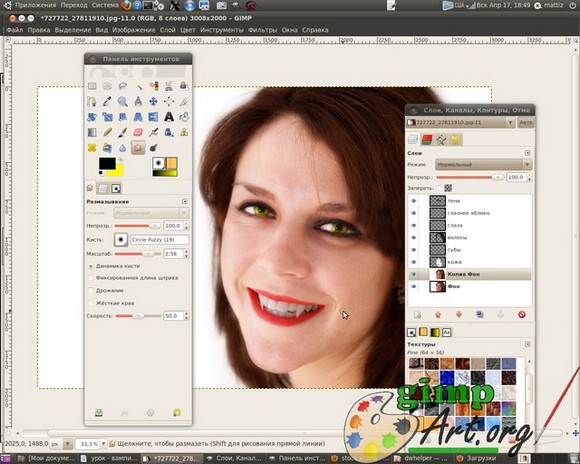Image resolution: width=580 pixels, height=464 pixels.
Task: Select the Dodge/Burn tool
Action: (x=154, y=148)
